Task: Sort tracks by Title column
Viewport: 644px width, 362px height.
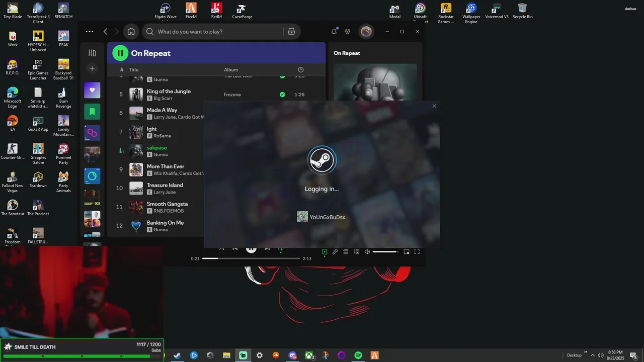Action: [134, 70]
